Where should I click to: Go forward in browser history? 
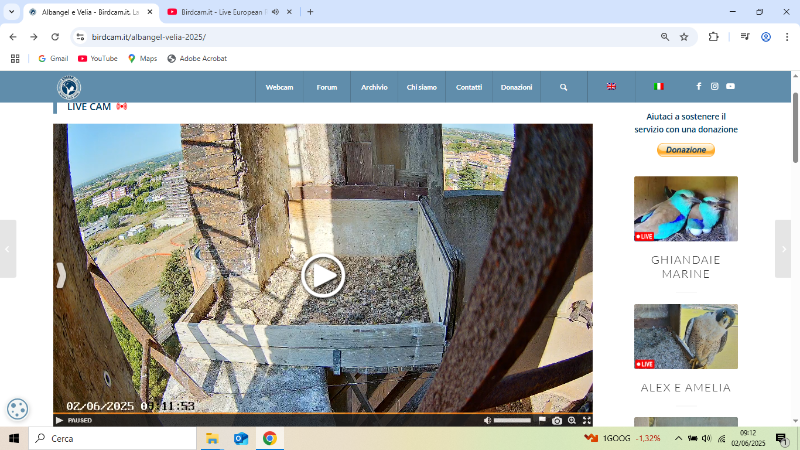[x=34, y=37]
